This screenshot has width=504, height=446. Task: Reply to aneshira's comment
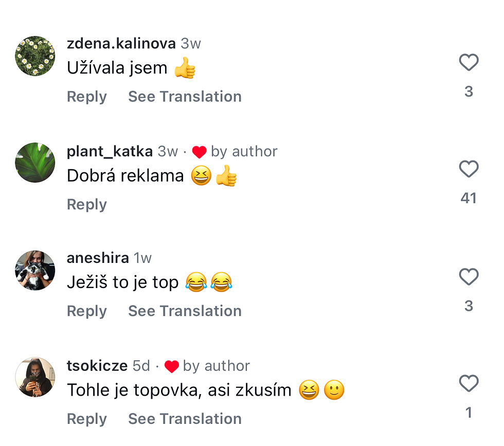click(x=87, y=311)
